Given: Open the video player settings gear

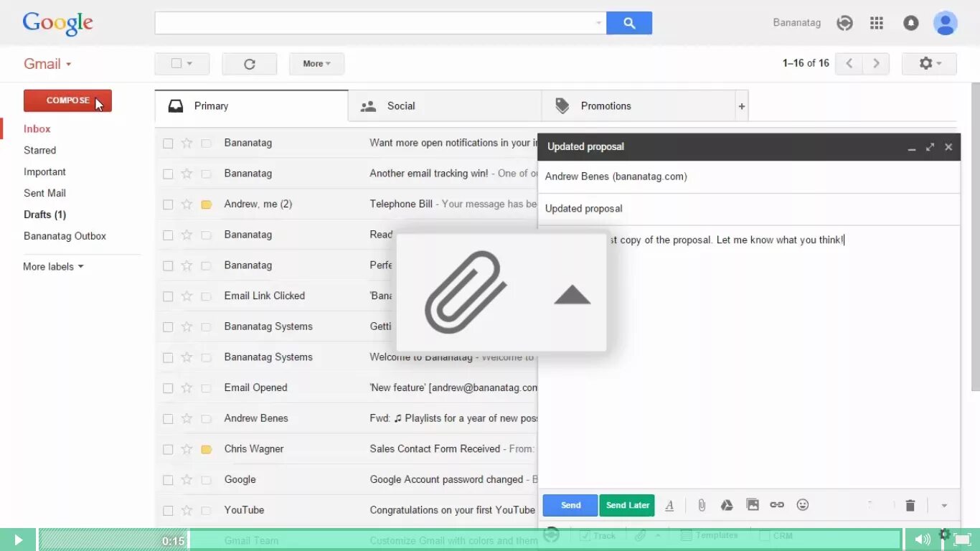Looking at the screenshot, I should (945, 534).
